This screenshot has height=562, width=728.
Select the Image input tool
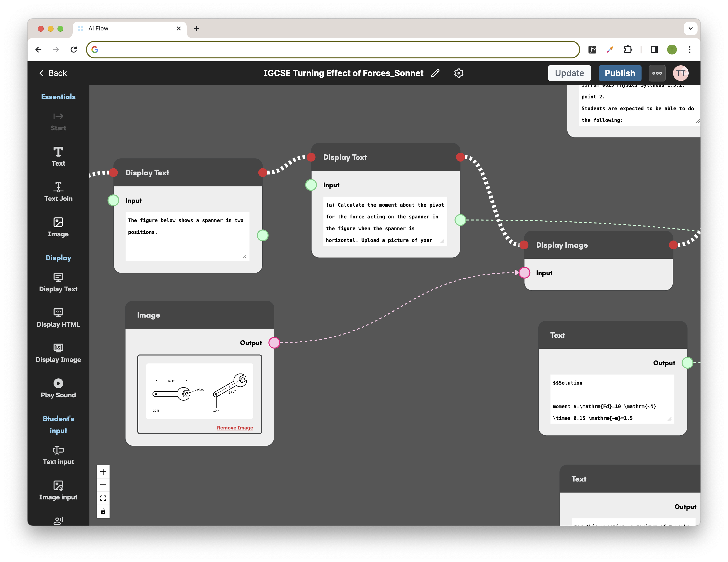point(58,490)
